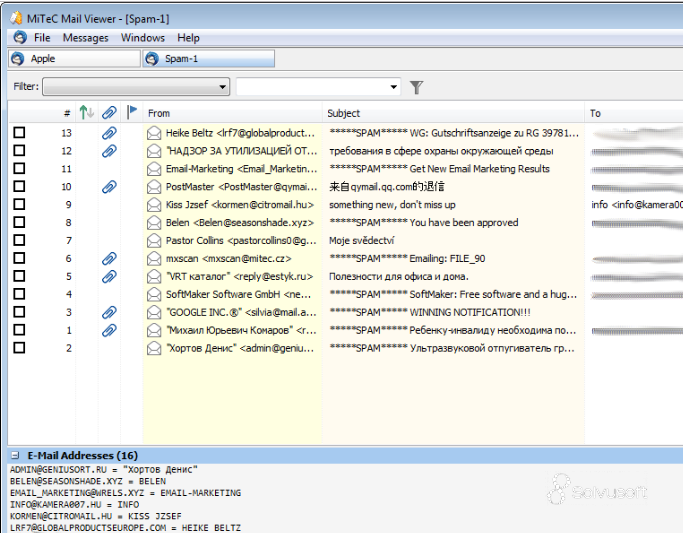Check the box for message 9
The width and height of the screenshot is (683, 533).
[19, 204]
